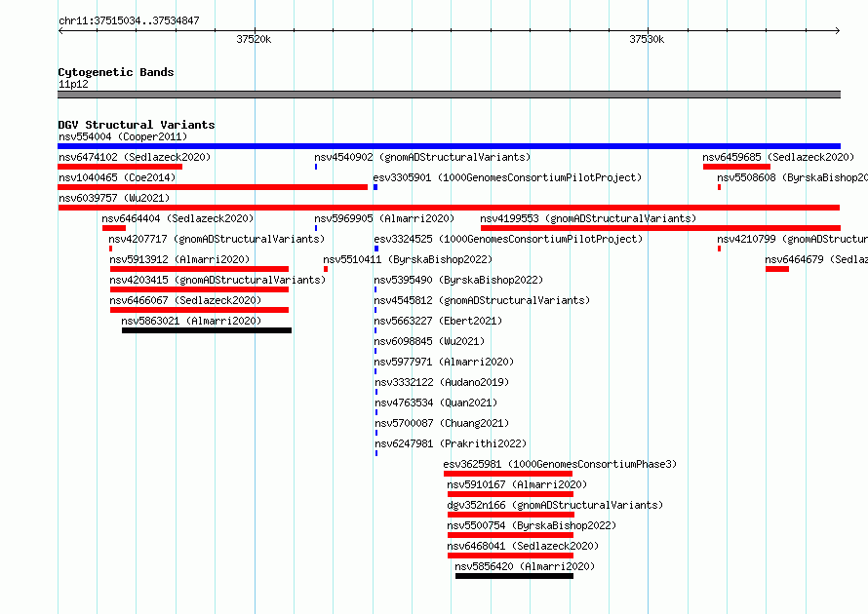The height and width of the screenshot is (614, 868).
Task: Select the black nsv5856420 variant bar
Action: (514, 576)
